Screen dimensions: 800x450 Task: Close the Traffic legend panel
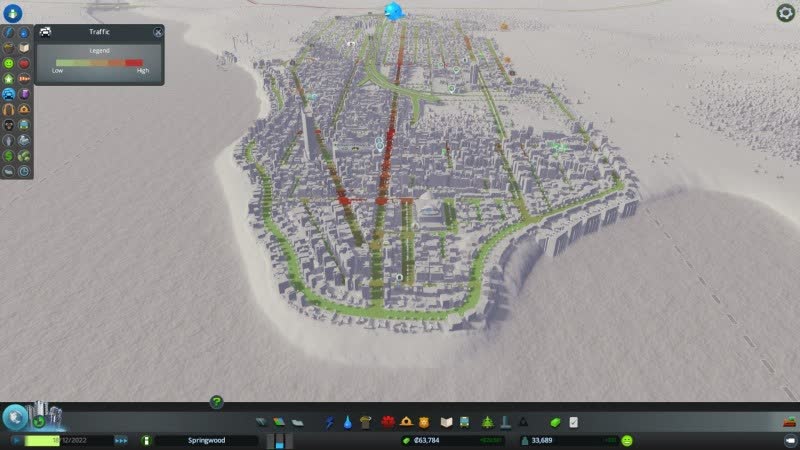click(x=158, y=32)
